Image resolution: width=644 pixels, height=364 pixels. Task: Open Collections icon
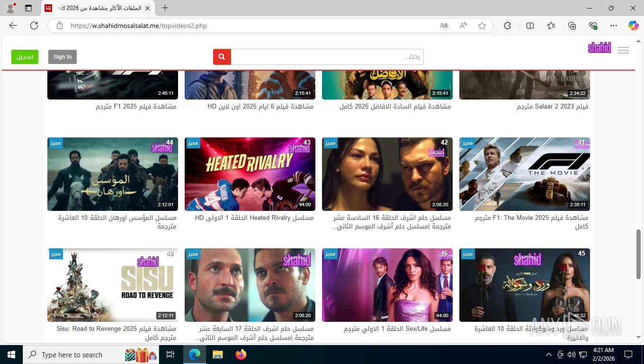tap(572, 26)
